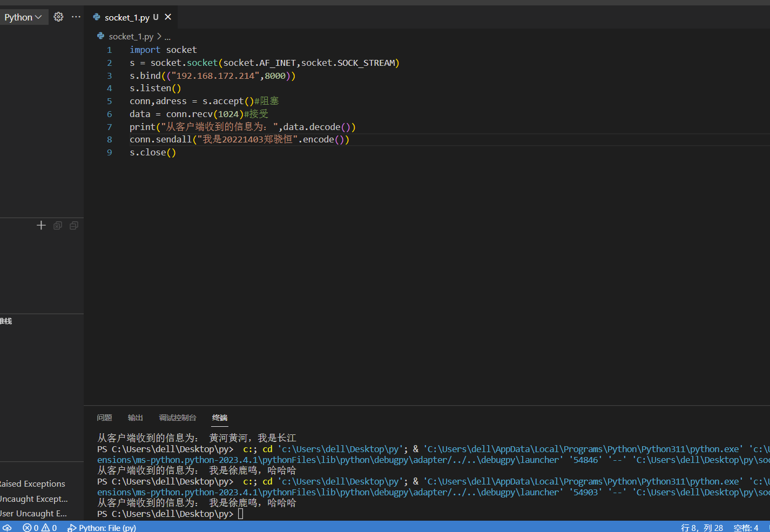Image resolution: width=770 pixels, height=532 pixels.
Task: Open the Python debug configuration dropdown
Action: coord(23,17)
